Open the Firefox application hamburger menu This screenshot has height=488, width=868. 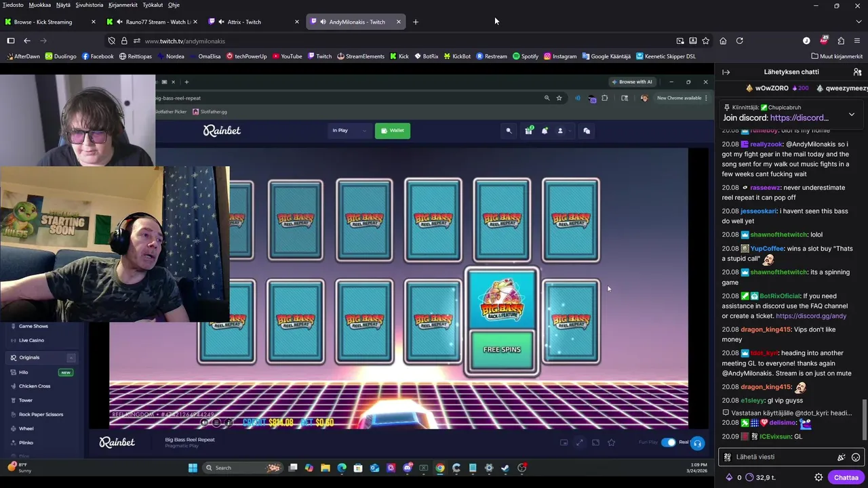point(858,41)
